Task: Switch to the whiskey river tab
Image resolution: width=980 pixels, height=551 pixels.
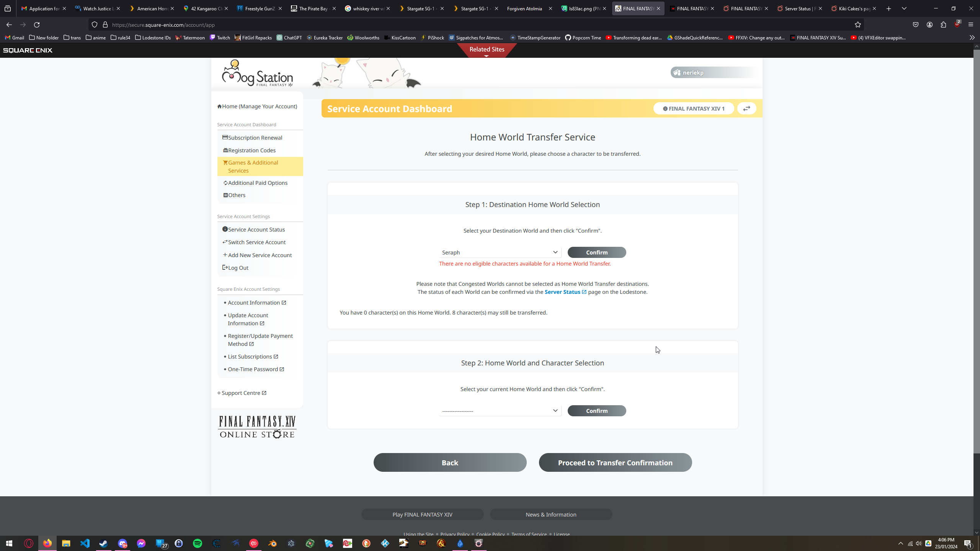Action: point(367,8)
